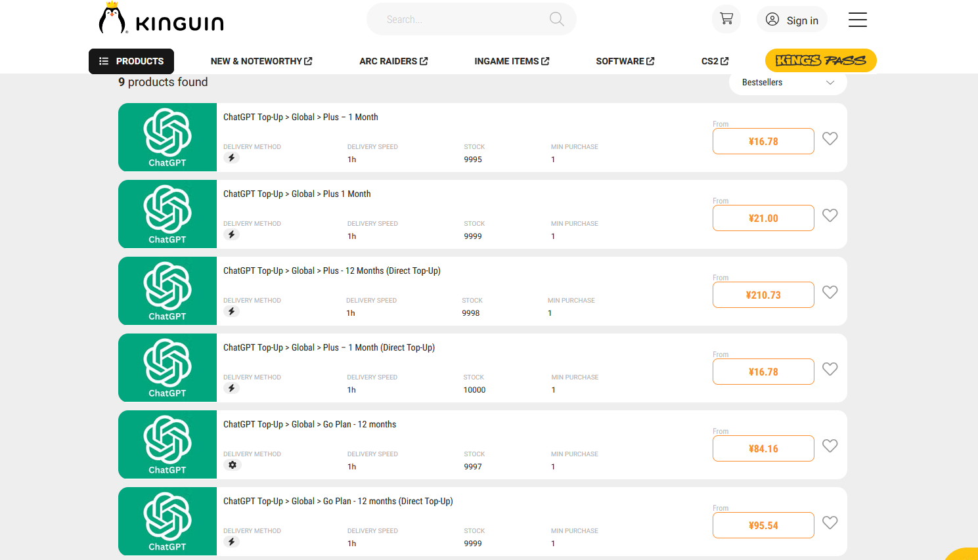Click the lightning delivery icon for Plus – 1 Month
The height and width of the screenshot is (560, 978).
click(x=231, y=158)
